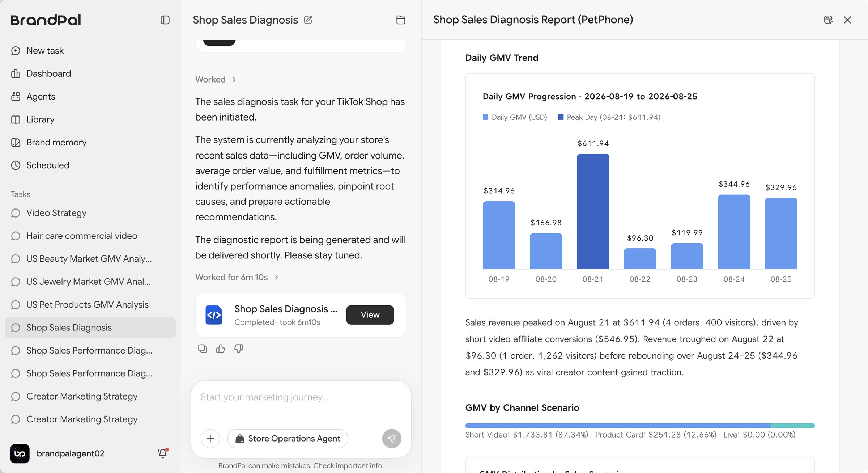
Task: Click the send message arrow button
Action: click(x=392, y=439)
